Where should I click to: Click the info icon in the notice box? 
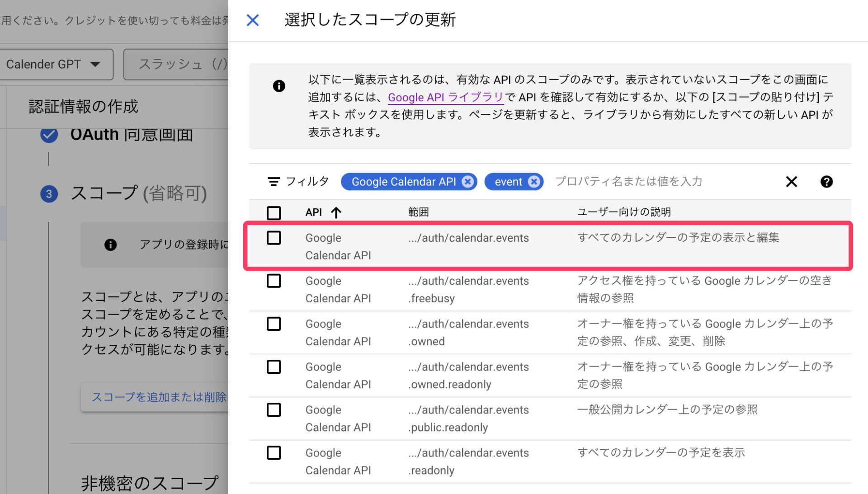pos(279,86)
